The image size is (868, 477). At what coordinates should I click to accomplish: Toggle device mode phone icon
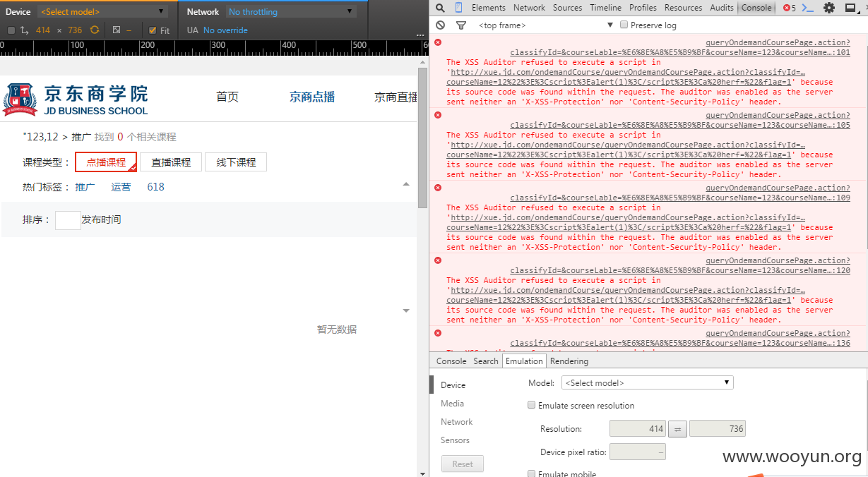(x=458, y=8)
